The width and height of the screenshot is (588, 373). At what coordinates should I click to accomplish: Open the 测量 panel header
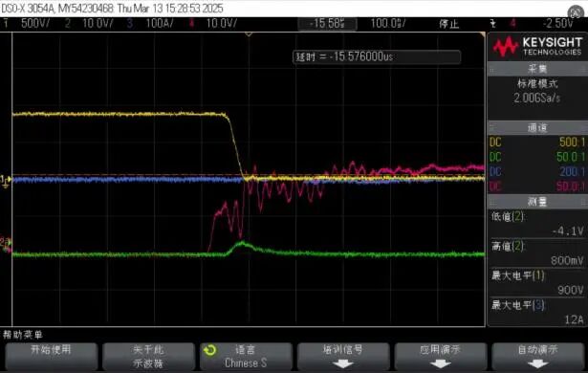point(537,202)
